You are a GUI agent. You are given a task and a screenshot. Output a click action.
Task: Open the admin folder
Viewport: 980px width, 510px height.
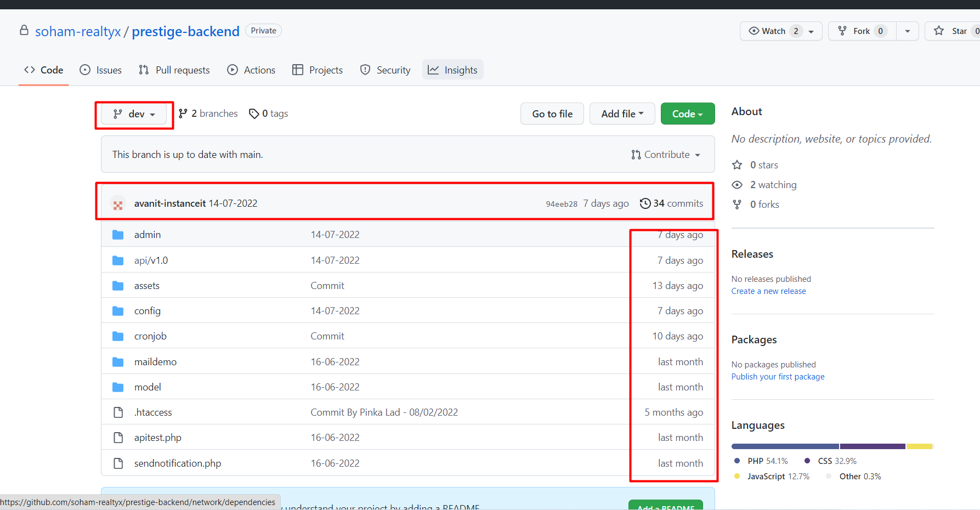[148, 235]
